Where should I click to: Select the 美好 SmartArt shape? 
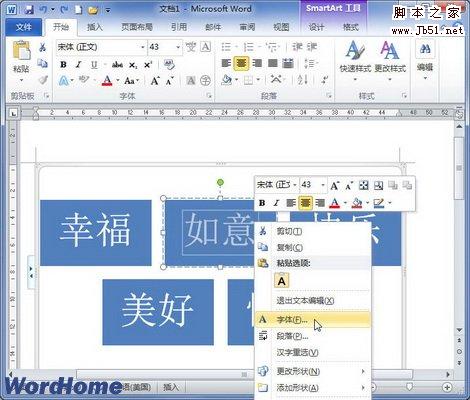(158, 312)
